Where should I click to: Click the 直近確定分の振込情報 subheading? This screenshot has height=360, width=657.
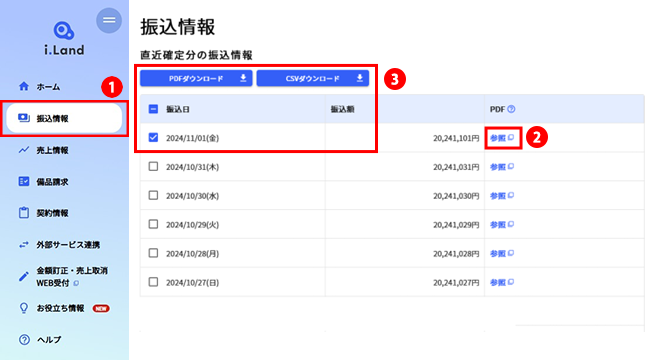197,55
